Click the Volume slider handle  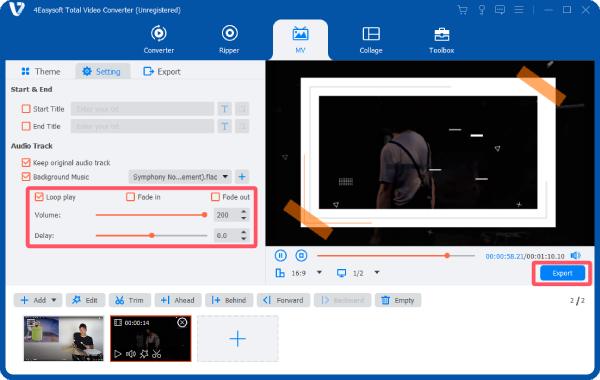click(x=205, y=215)
